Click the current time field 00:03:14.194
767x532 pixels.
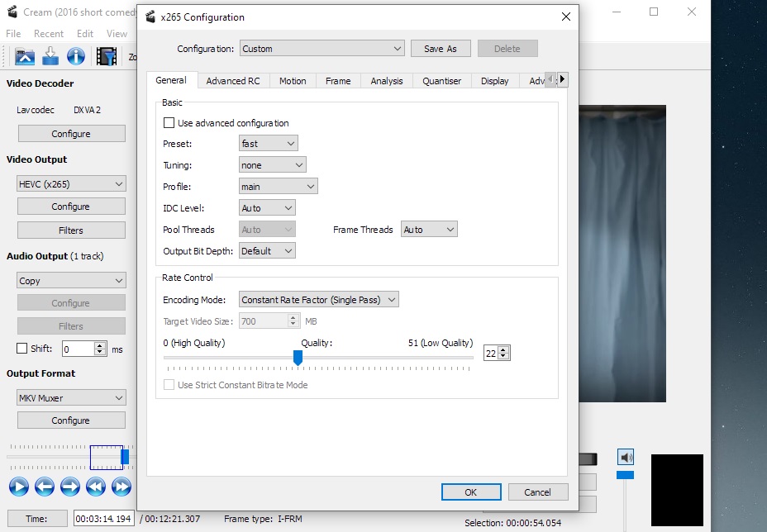click(103, 518)
